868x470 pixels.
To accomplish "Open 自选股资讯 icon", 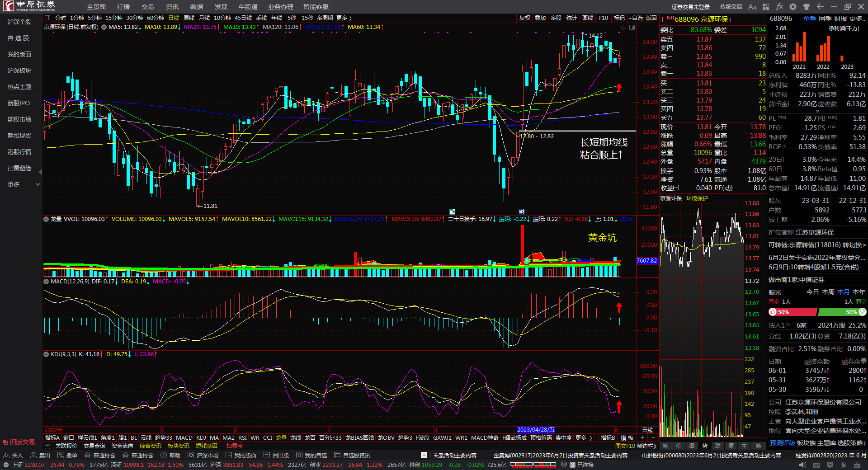I will tap(352, 456).
